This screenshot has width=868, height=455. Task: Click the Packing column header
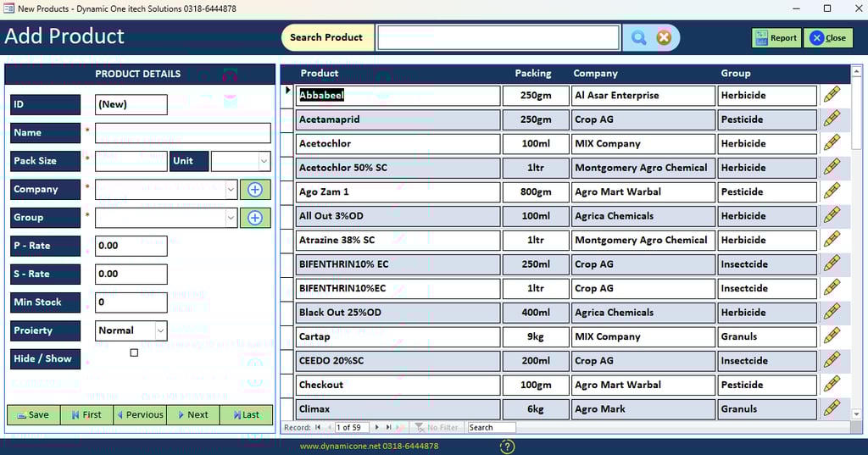pos(532,73)
